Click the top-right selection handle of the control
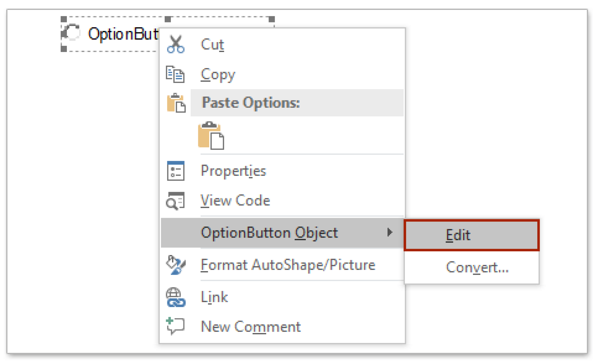This screenshot has height=364, width=598. click(x=272, y=19)
